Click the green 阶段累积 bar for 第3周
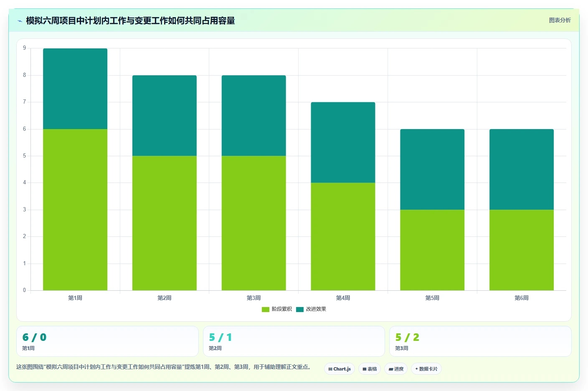This screenshot has width=588, height=391. pos(254,223)
